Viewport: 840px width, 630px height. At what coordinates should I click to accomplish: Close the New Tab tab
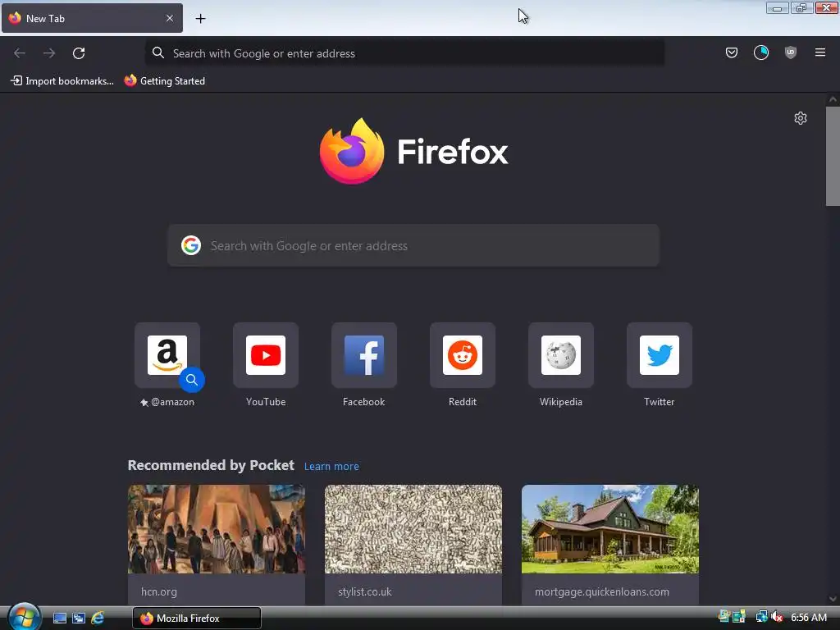point(169,18)
